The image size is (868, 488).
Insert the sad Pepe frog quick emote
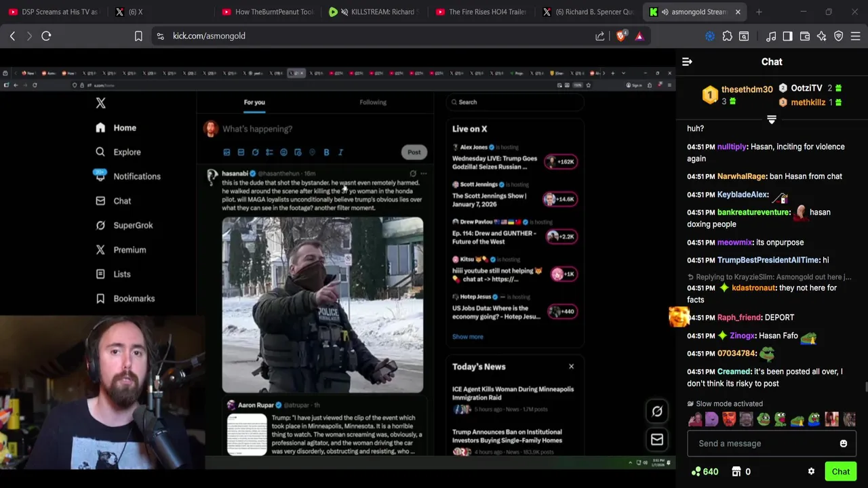[x=763, y=419]
